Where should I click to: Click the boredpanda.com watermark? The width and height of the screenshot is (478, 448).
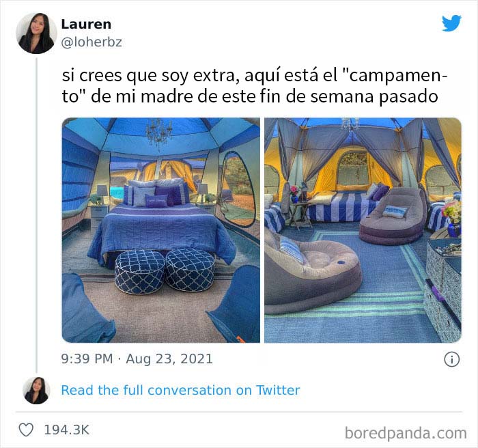pos(406,433)
